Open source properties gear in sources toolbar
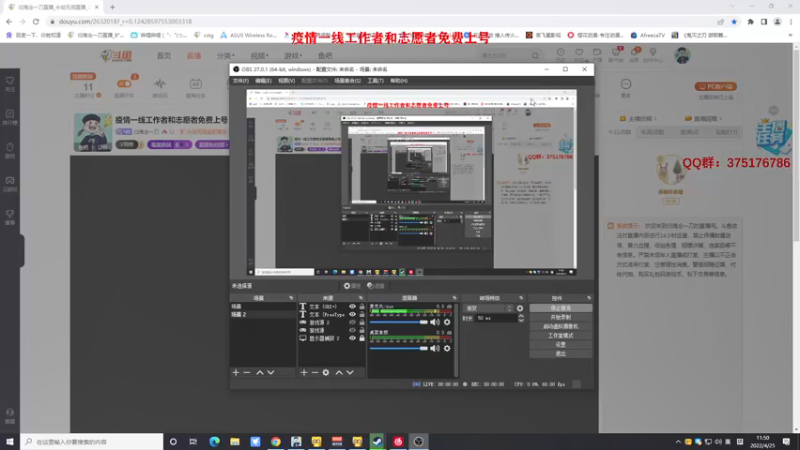 point(326,372)
